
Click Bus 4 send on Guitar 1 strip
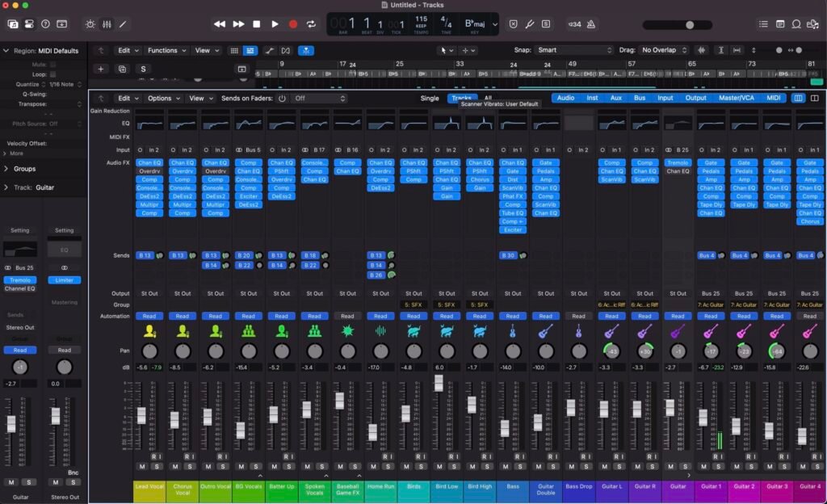tap(707, 255)
